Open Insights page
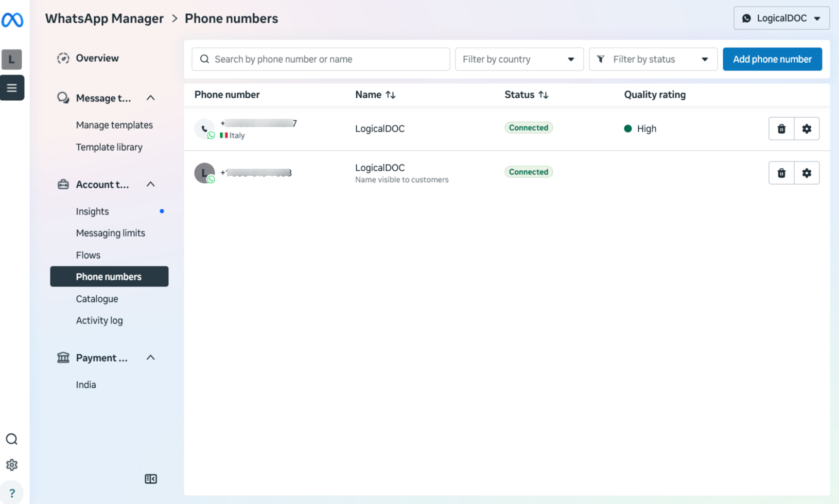Viewport: 839px width, 504px height. tap(92, 211)
